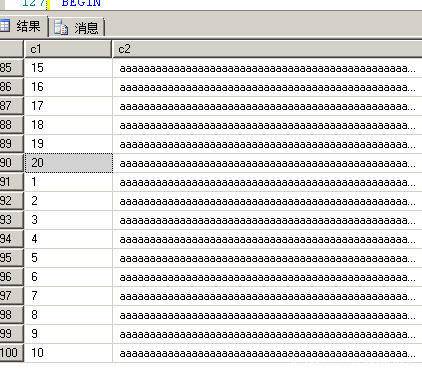Select row header 90
Image resolution: width=422 pixels, height=375 pixels.
(12, 163)
